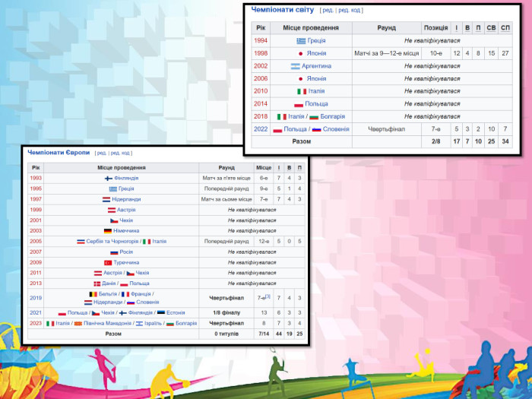Click the Belgium flag in the 2019 row
Viewport: 532px width, 399px height.
coord(94,293)
